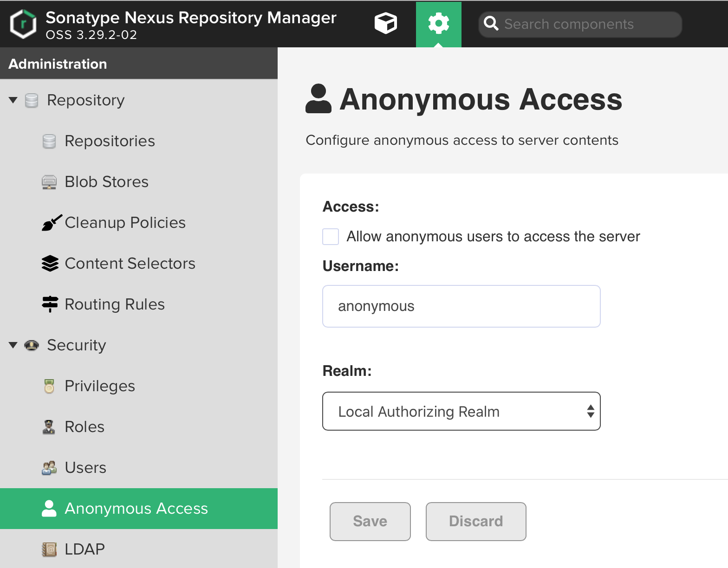
Task: Click the Repository database icon
Action: click(x=32, y=100)
